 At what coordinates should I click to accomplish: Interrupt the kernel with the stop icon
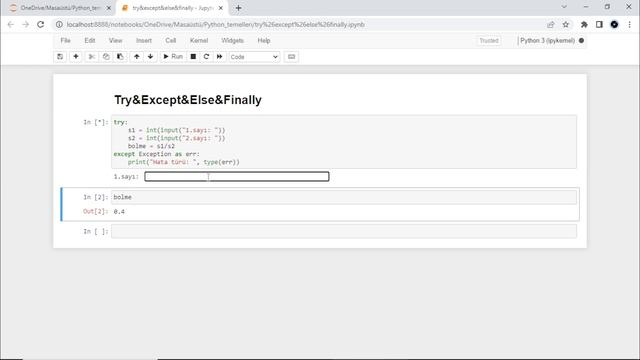[x=193, y=57]
